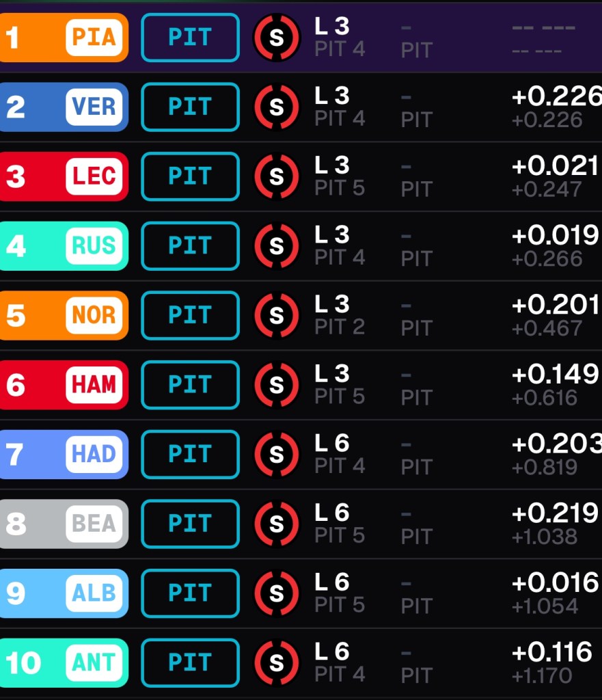Viewport: 602px width, 700px height.
Task: Select the teal RUS driver tag
Action: pyautogui.click(x=64, y=246)
